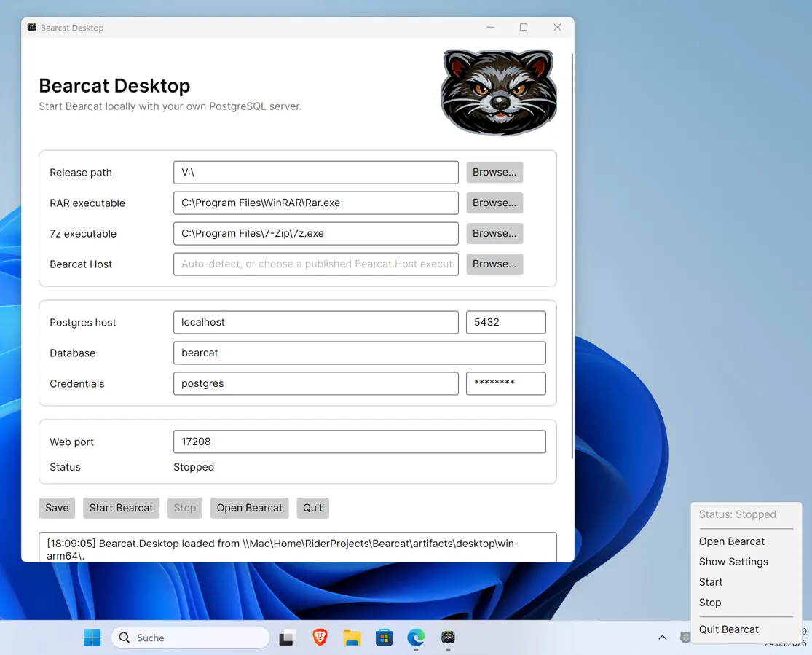
Task: Open Windows Start menu icon
Action: tap(92, 638)
